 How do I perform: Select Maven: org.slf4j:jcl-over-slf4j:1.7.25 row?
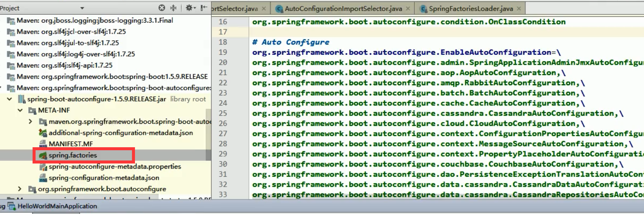71,32
